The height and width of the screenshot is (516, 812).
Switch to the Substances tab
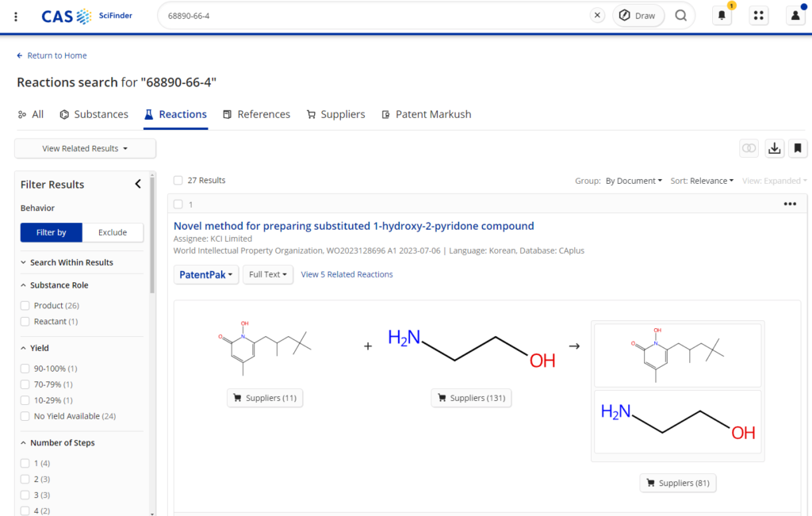click(94, 114)
